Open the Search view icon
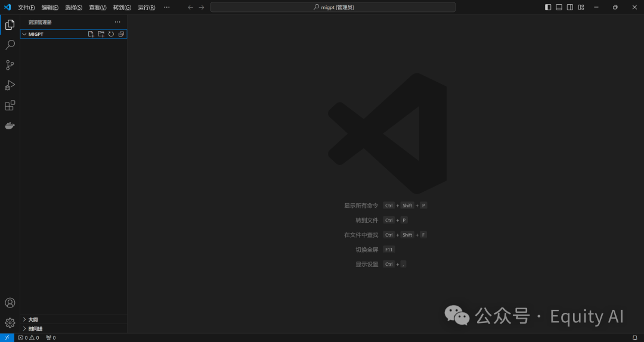This screenshot has width=644, height=342. pyautogui.click(x=10, y=45)
